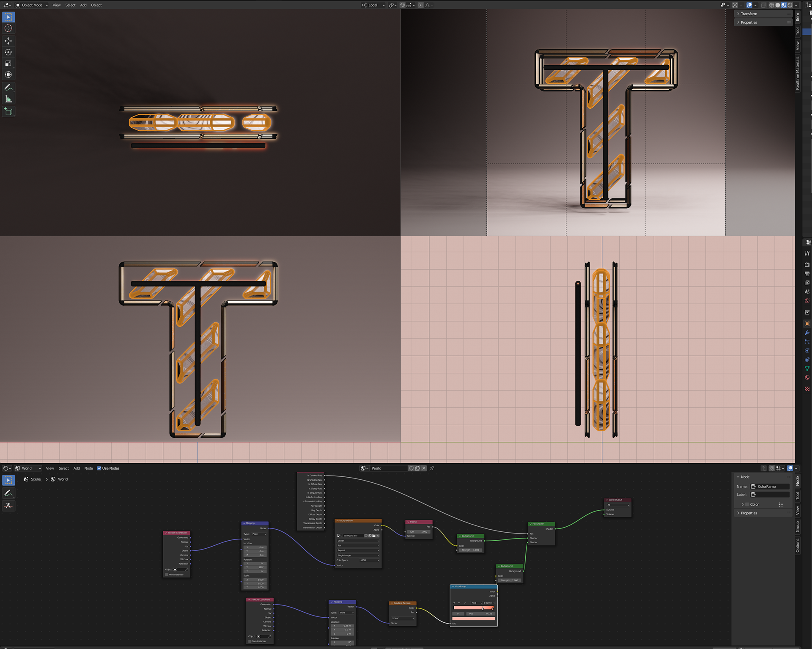Activate the Annotate tool in viewport
This screenshot has height=649, width=812.
coord(8,87)
